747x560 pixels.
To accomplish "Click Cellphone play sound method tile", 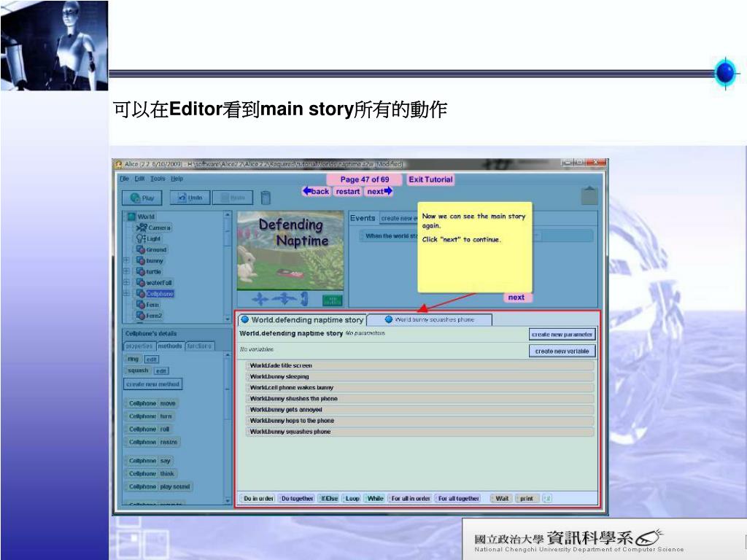I will tap(159, 486).
